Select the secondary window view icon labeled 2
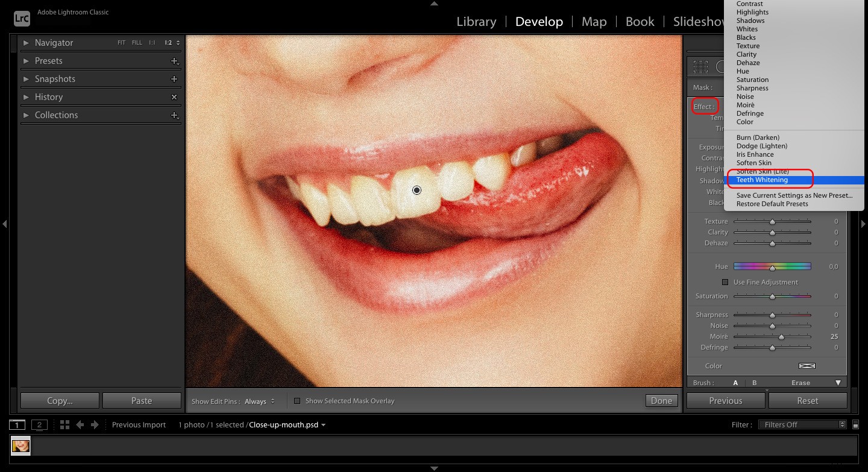The width and height of the screenshot is (868, 472). coord(39,424)
